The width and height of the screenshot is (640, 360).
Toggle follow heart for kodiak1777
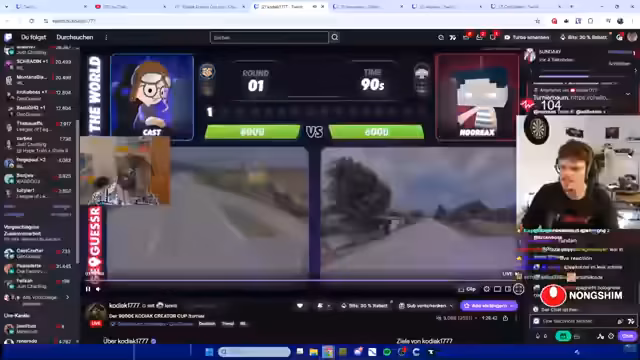tap(300, 306)
